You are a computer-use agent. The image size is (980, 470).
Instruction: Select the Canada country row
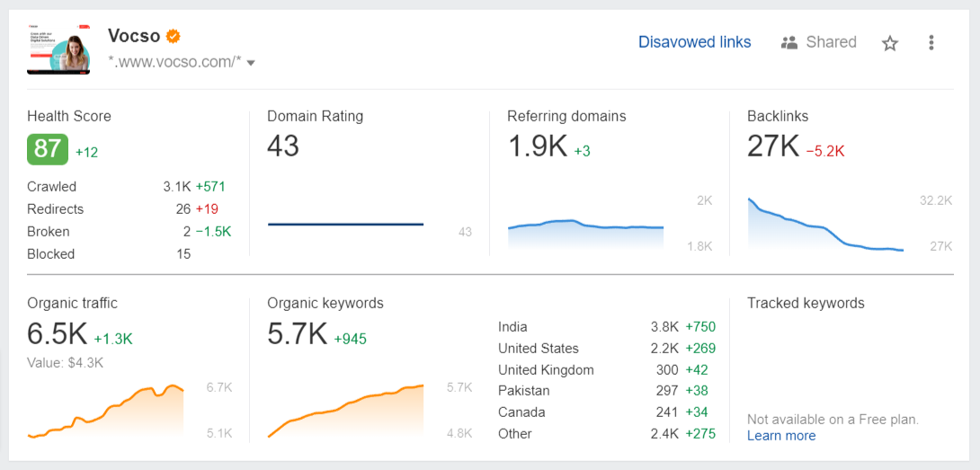[606, 412]
